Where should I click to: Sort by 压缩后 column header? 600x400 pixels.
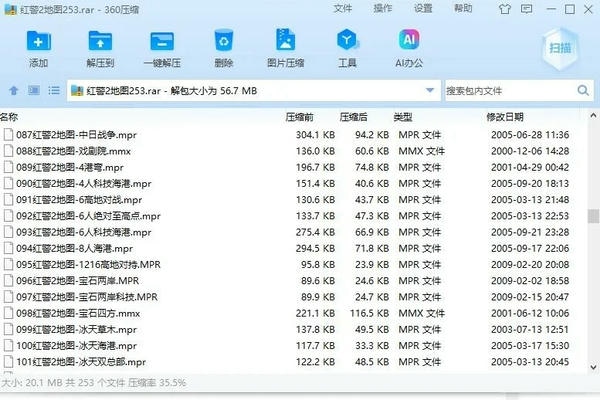click(x=354, y=117)
